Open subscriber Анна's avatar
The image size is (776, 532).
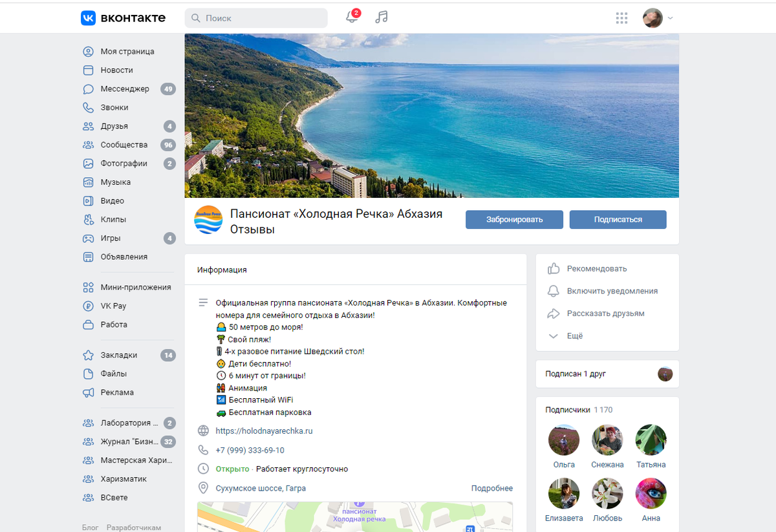click(651, 494)
